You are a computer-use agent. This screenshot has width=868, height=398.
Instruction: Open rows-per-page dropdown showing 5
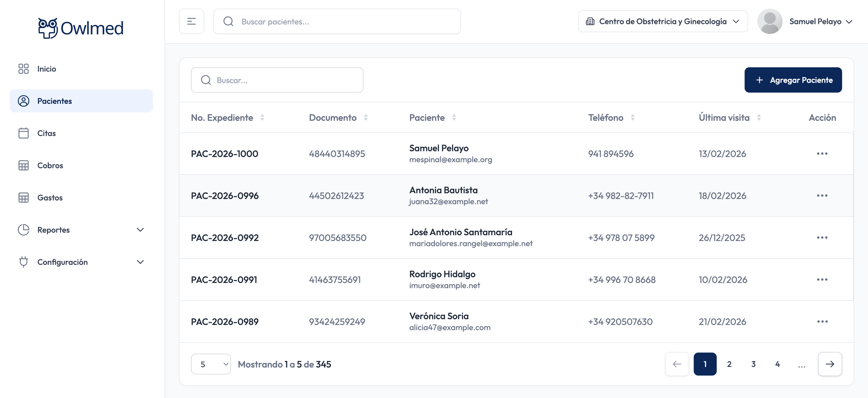pyautogui.click(x=211, y=364)
